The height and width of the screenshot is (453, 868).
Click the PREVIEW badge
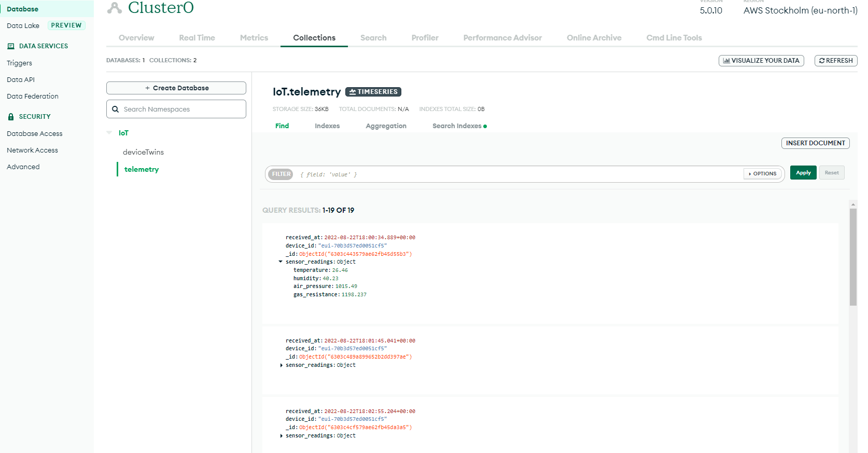[x=66, y=25]
